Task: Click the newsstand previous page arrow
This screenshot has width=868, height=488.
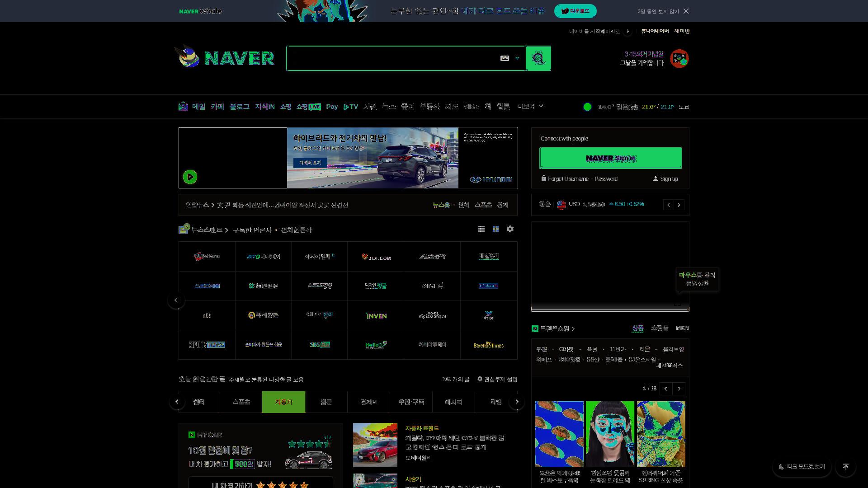Action: 176,300
